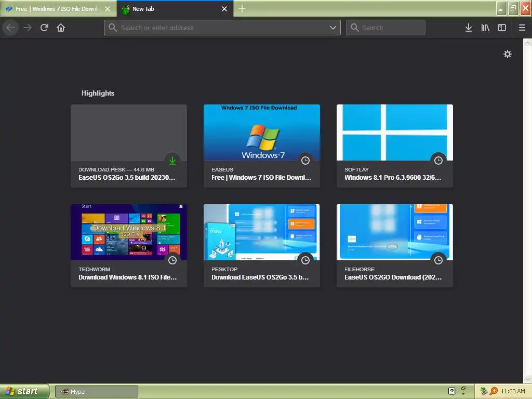Focus the Search or enter address field
This screenshot has width=532, height=399.
(222, 28)
